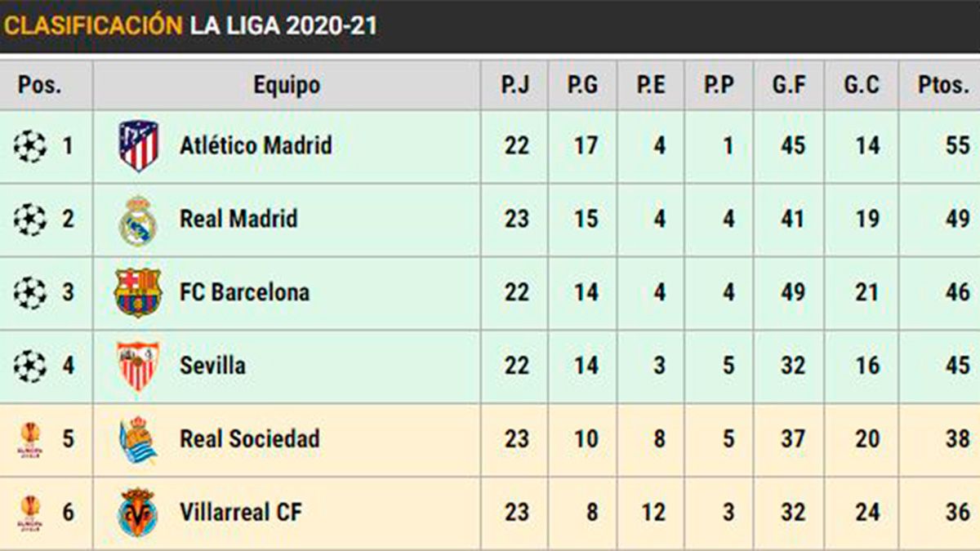Click the Villarreal CF club crest

(x=137, y=513)
